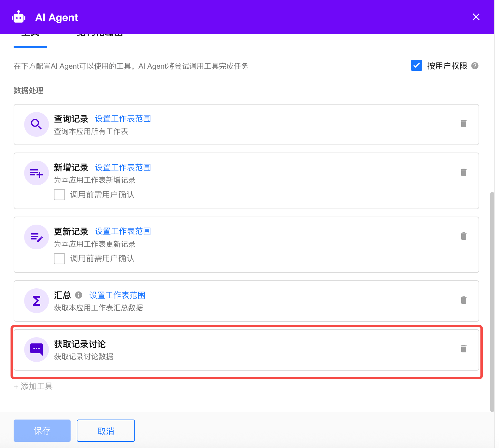Click the 获取记录讨论 title

click(80, 344)
